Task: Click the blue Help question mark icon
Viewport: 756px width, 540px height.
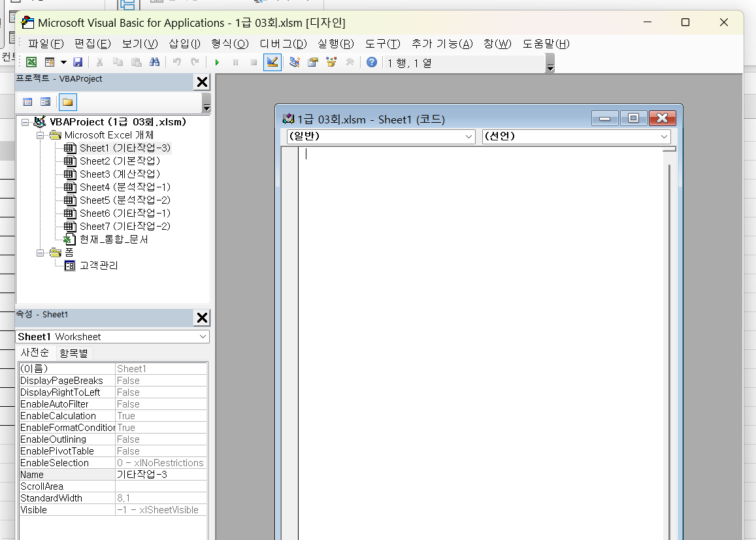Action: pyautogui.click(x=371, y=62)
